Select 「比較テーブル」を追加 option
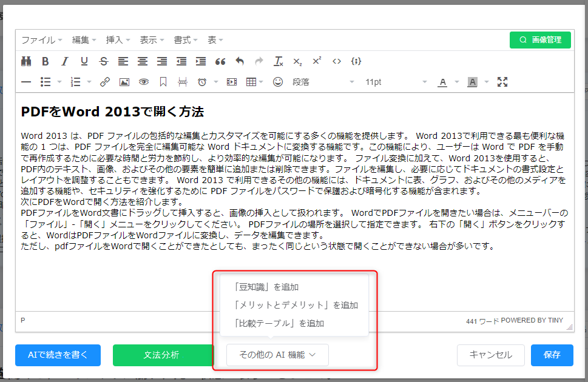This screenshot has height=382, width=588. click(294, 323)
